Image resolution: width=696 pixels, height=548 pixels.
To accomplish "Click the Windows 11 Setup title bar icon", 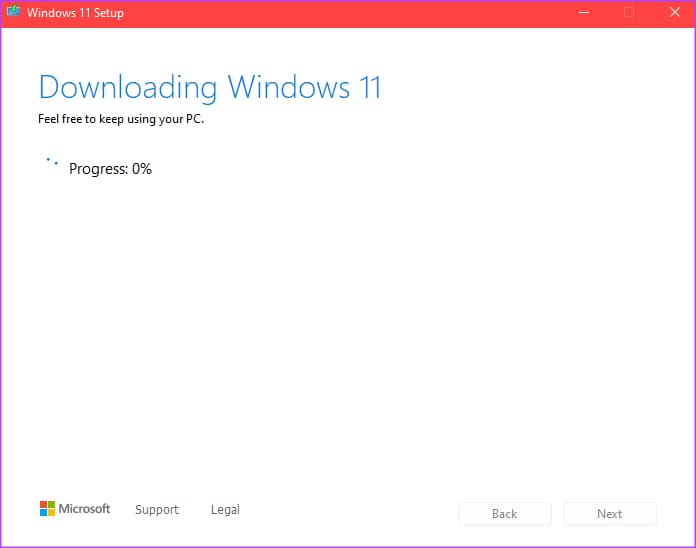I will 13,11.
